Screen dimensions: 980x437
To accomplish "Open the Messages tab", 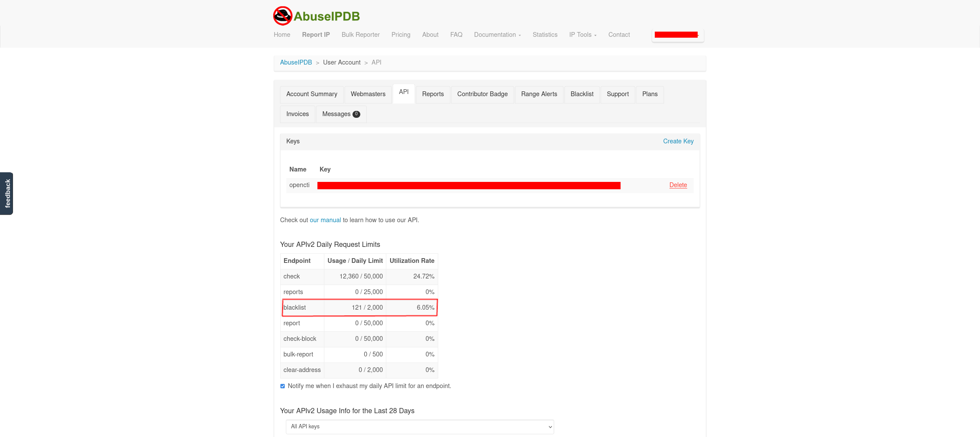I will [x=341, y=114].
